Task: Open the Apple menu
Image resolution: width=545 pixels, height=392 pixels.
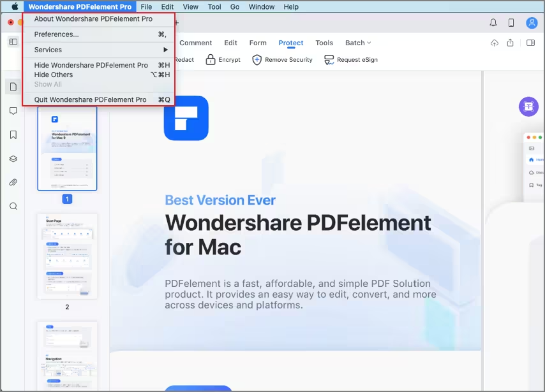Action: (x=15, y=6)
